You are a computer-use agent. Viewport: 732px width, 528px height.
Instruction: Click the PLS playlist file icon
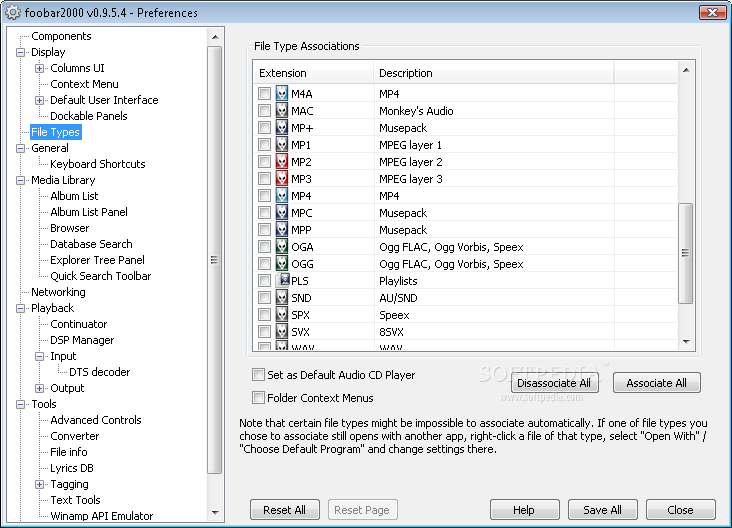click(x=283, y=280)
